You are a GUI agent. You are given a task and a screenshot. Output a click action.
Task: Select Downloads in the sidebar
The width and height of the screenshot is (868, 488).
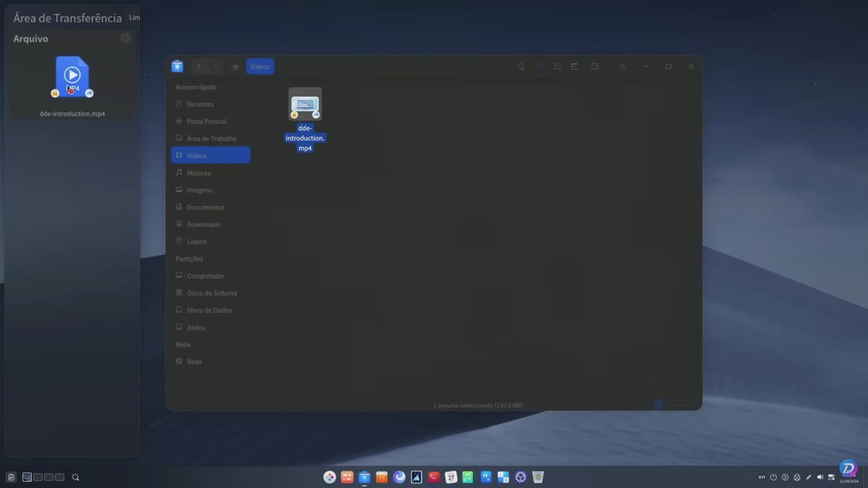(203, 224)
